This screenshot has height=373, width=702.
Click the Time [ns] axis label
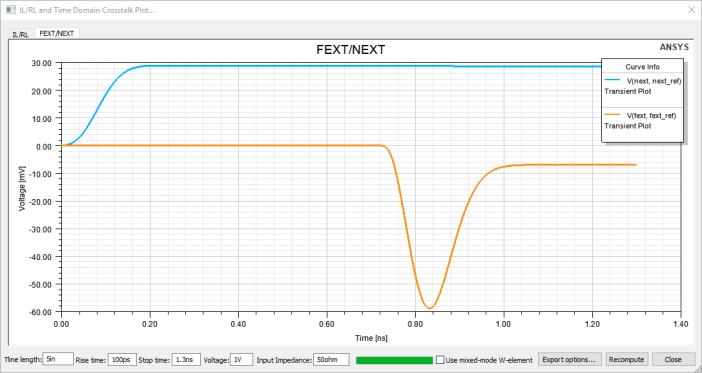pyautogui.click(x=371, y=338)
